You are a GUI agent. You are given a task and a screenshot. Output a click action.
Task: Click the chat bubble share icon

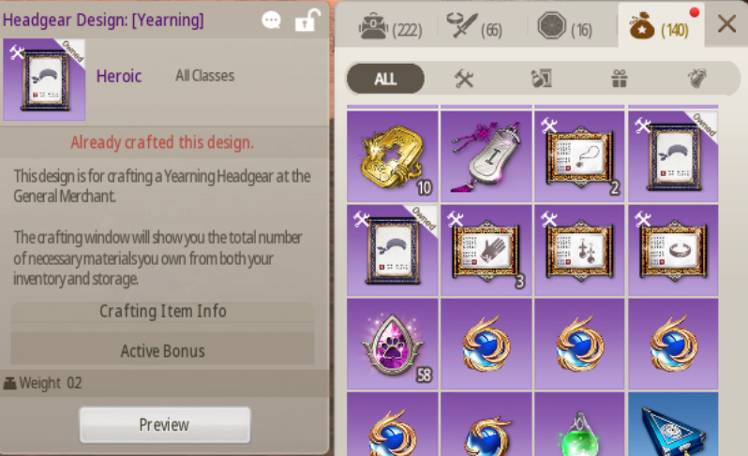pos(271,20)
